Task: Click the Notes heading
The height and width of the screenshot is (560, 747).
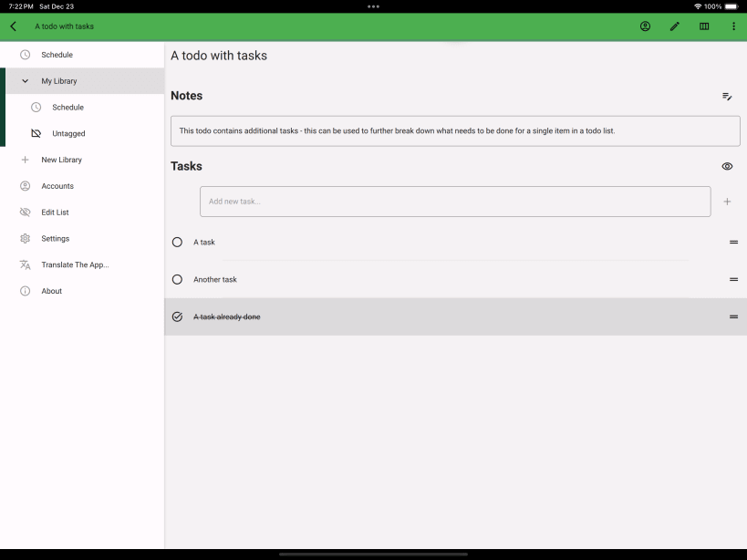Action: click(187, 96)
